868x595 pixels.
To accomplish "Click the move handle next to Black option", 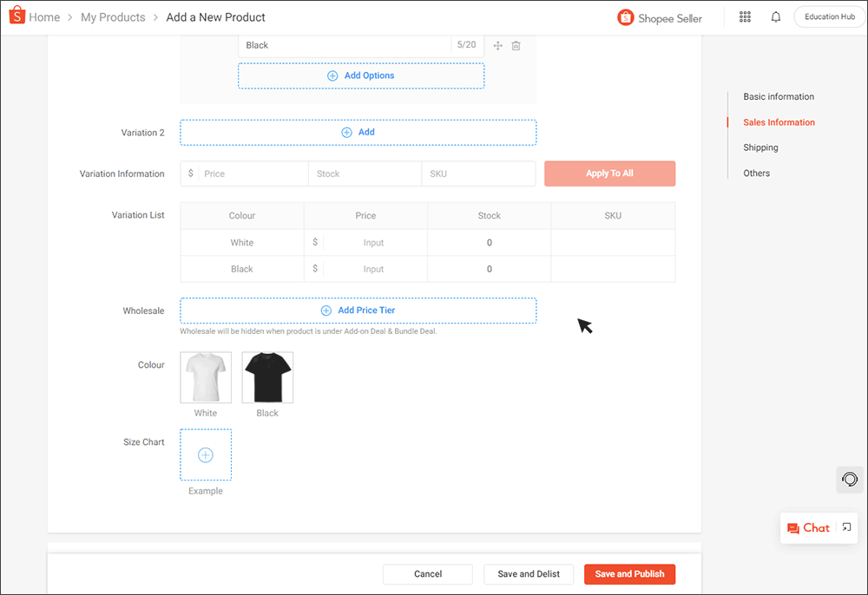I will [496, 45].
